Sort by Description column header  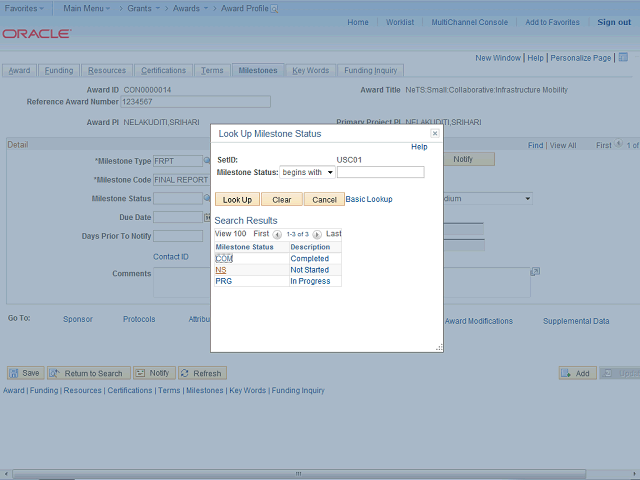(x=310, y=247)
